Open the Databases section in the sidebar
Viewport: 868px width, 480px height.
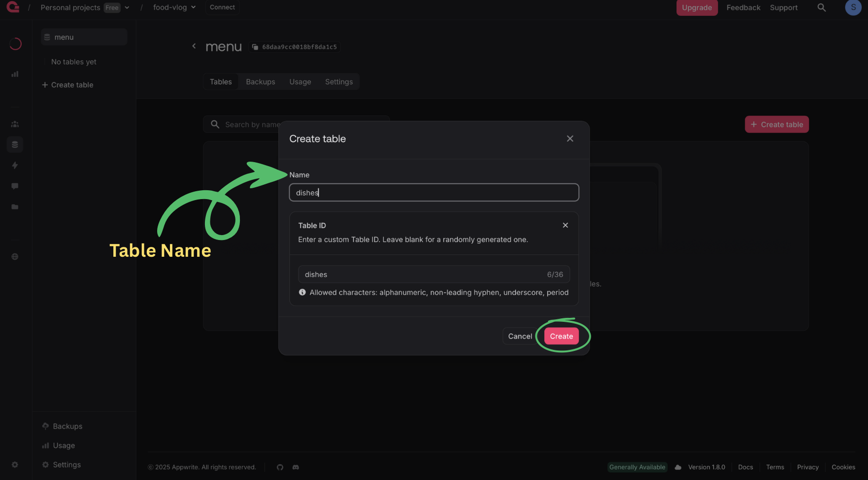(x=15, y=144)
